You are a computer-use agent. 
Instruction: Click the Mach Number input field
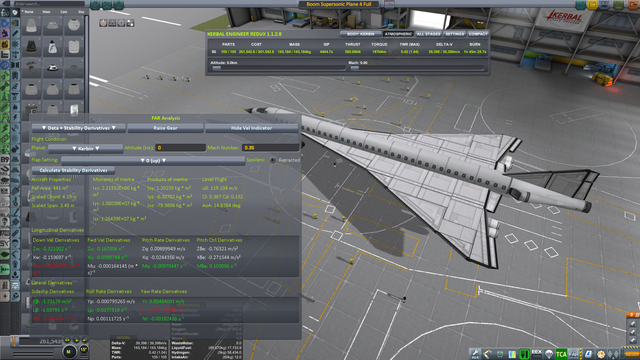(271, 148)
